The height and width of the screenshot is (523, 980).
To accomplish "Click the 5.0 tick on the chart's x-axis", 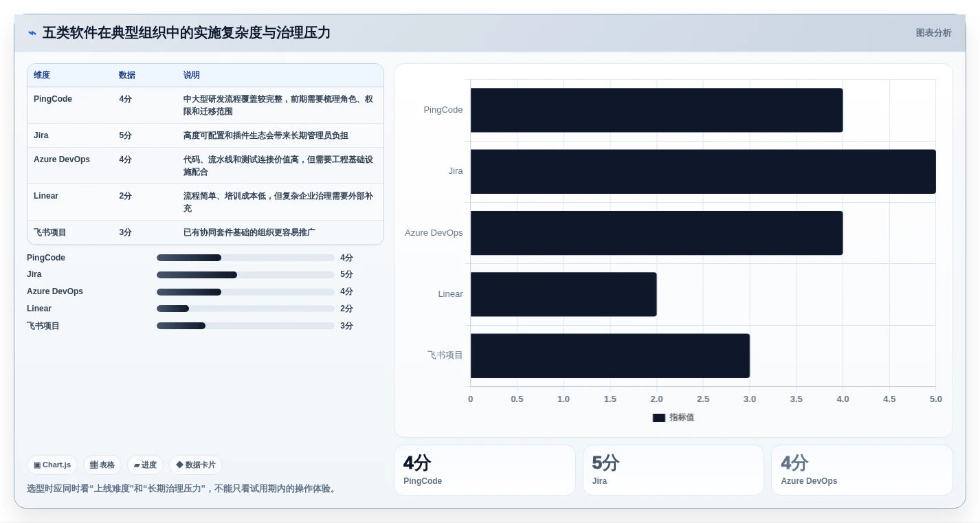I will point(936,399).
